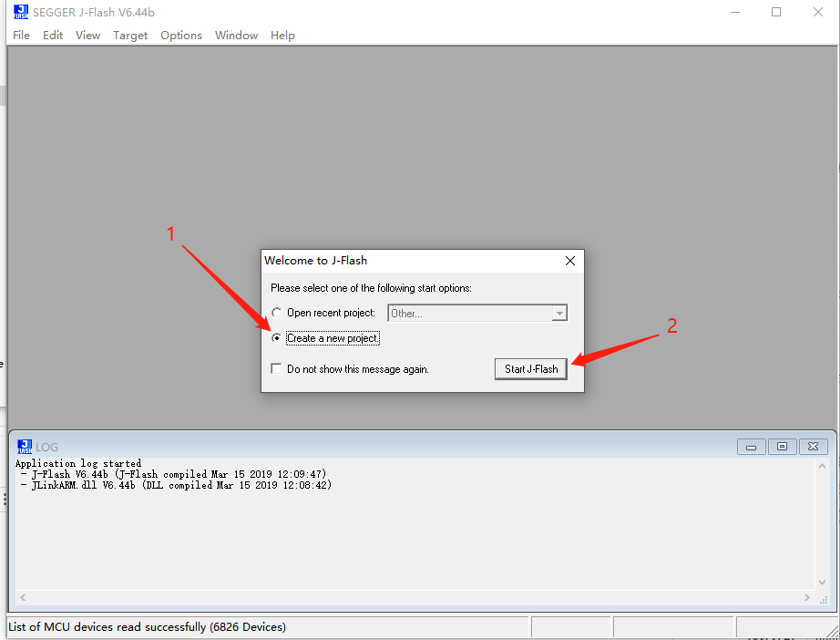This screenshot has height=640, width=840.
Task: Click LOG scrollbar up arrow
Action: [x=822, y=467]
